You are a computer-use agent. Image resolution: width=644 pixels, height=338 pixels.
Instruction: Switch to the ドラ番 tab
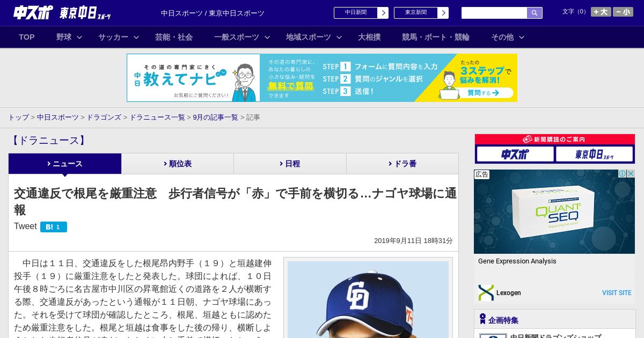pos(402,164)
